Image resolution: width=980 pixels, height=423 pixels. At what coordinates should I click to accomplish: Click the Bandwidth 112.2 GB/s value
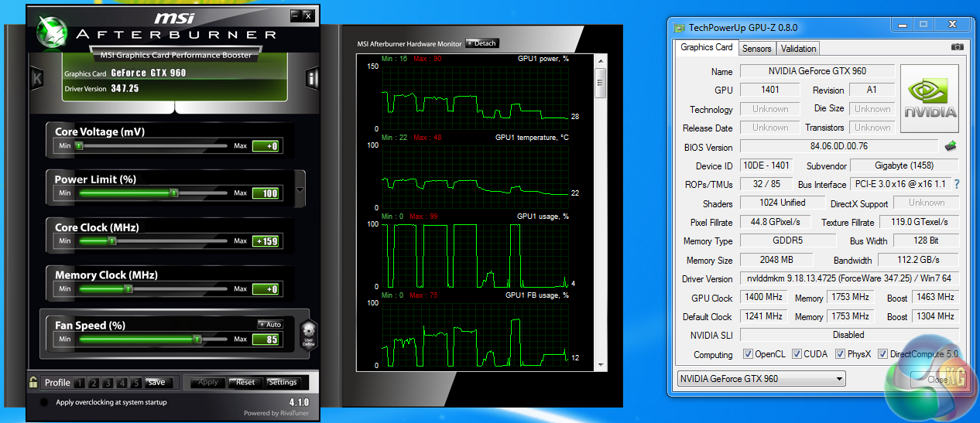pos(917,260)
